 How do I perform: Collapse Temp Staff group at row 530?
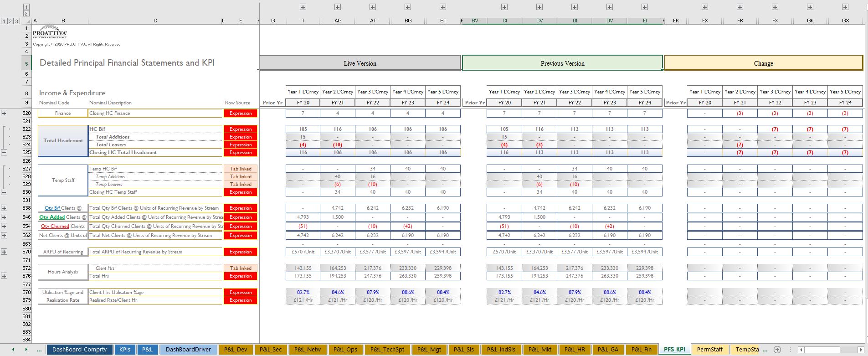[x=4, y=192]
